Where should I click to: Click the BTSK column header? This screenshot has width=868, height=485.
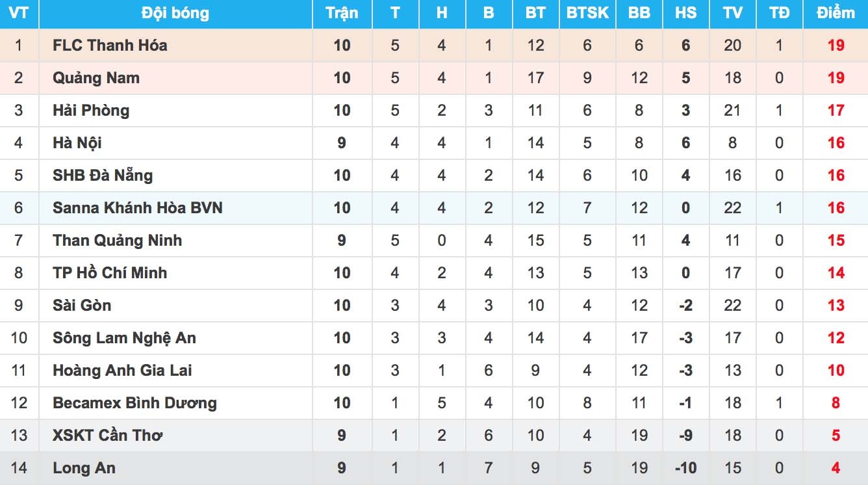click(587, 13)
